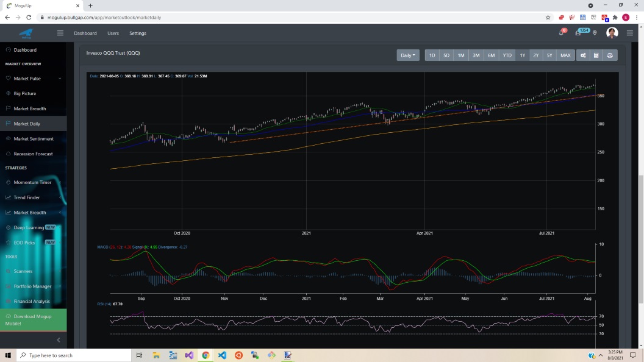The image size is (644, 362).
Task: Expand the Market Pulse submenu
Action: pos(60,79)
